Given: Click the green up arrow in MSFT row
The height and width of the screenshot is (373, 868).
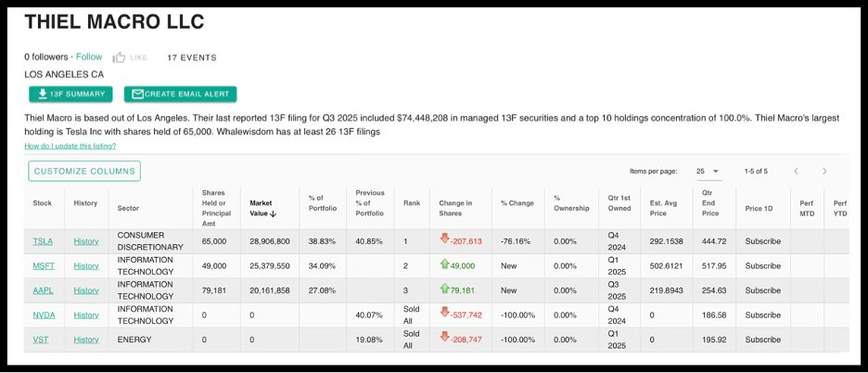Looking at the screenshot, I should pyautogui.click(x=445, y=265).
